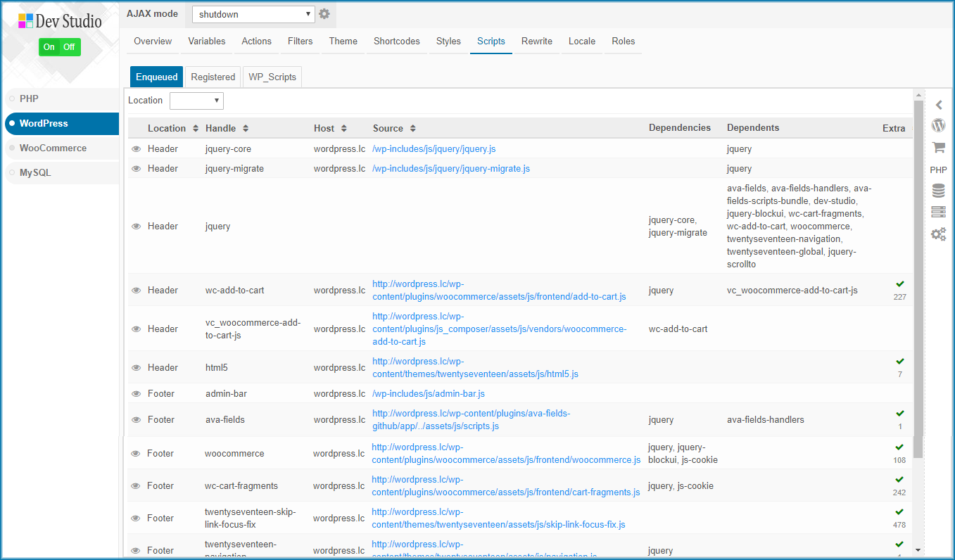Toggle the eye icon for ava-fields row
Screen dimensions: 955x560
click(x=137, y=420)
